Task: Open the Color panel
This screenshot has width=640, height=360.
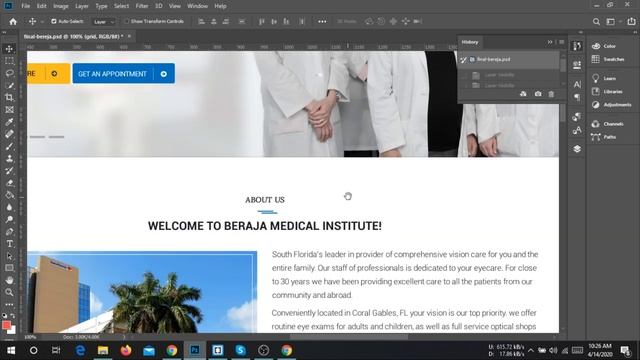Action: pyautogui.click(x=609, y=46)
